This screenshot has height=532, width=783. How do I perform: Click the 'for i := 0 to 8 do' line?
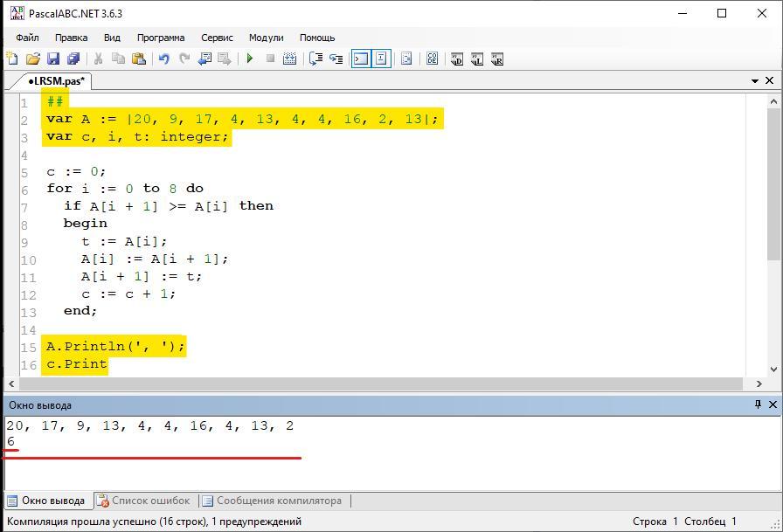point(125,189)
